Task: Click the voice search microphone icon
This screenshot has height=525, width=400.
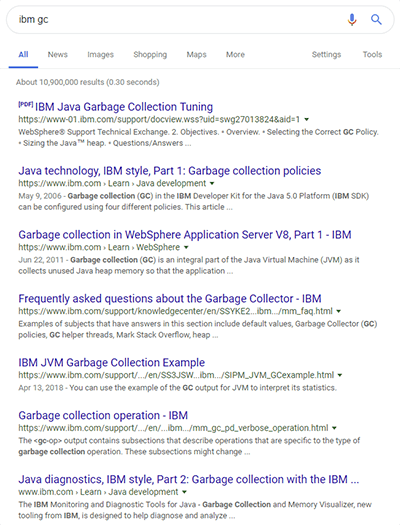Action: coord(352,20)
